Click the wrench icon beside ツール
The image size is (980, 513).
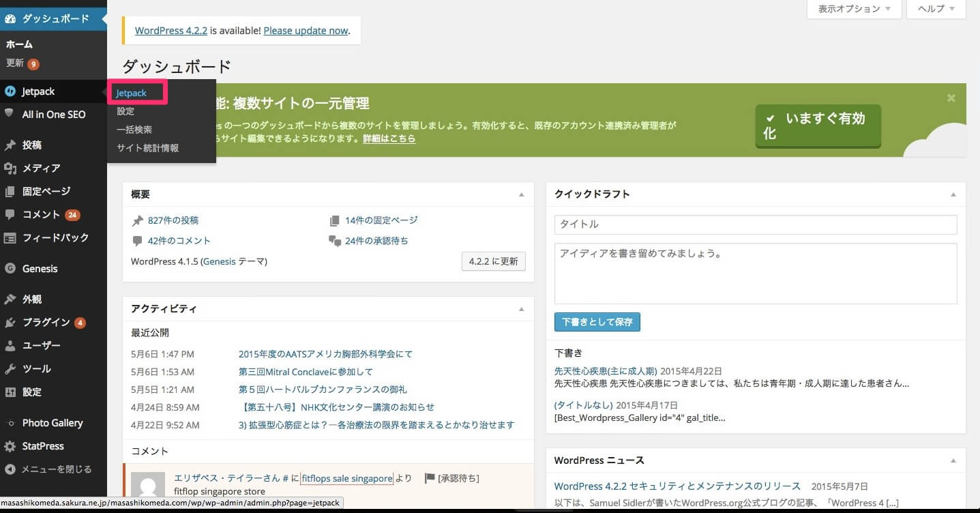point(10,369)
